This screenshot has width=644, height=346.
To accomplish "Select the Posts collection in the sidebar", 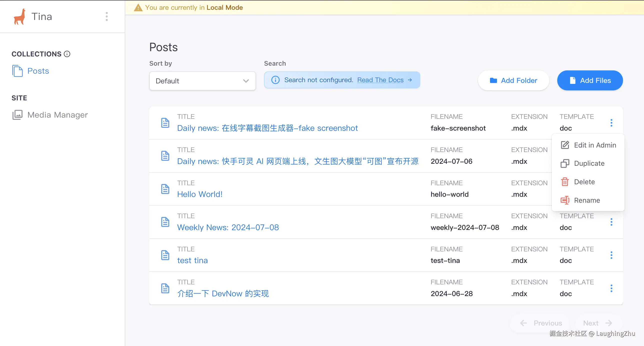I will (x=38, y=71).
